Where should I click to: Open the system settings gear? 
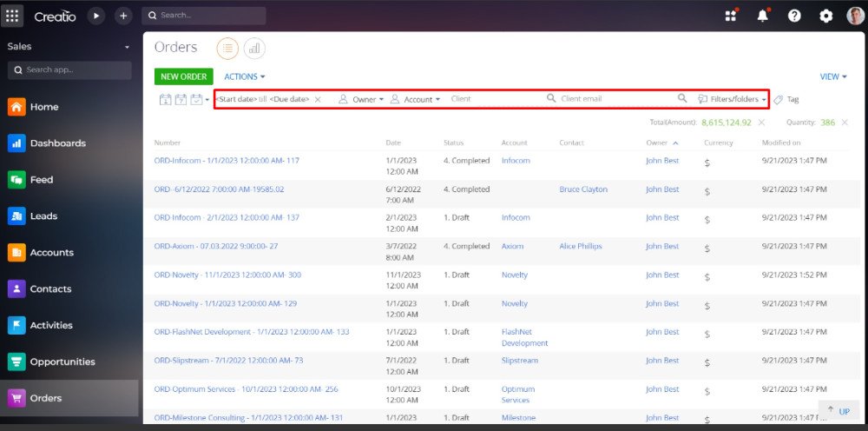[826, 16]
